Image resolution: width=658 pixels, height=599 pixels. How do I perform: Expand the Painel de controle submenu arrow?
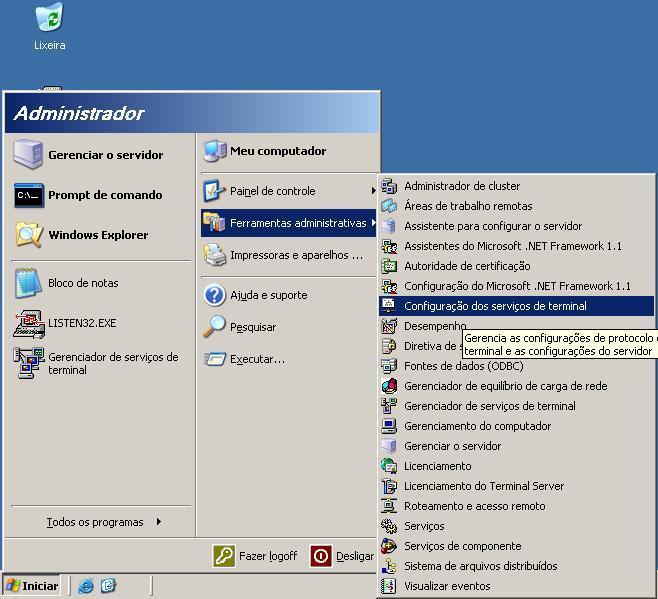coord(373,191)
